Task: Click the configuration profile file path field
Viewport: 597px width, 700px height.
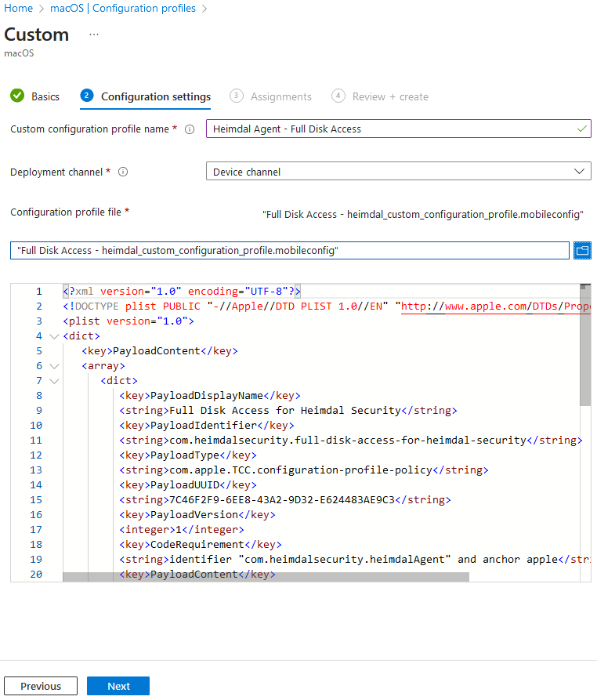Action: coord(290,250)
